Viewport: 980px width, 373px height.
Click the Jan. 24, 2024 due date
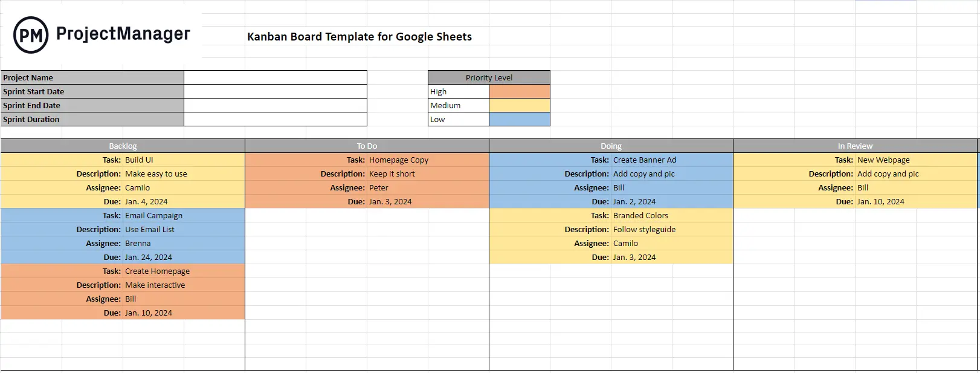(184, 257)
